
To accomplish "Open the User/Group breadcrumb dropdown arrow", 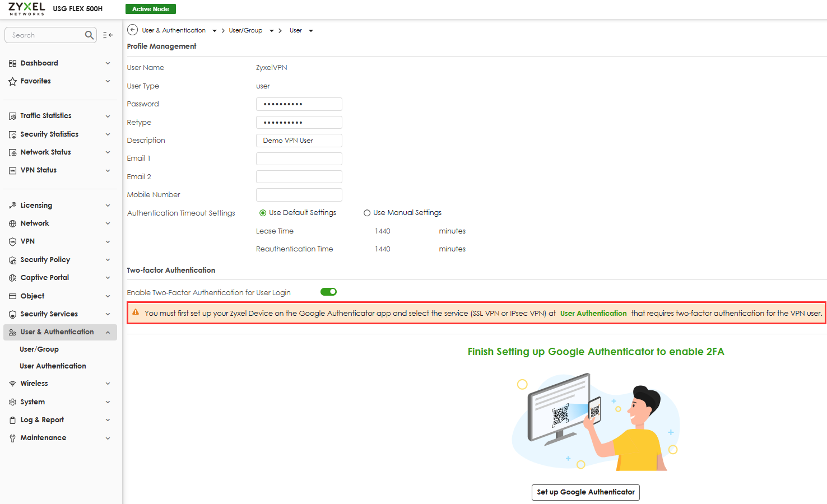I will tap(272, 31).
